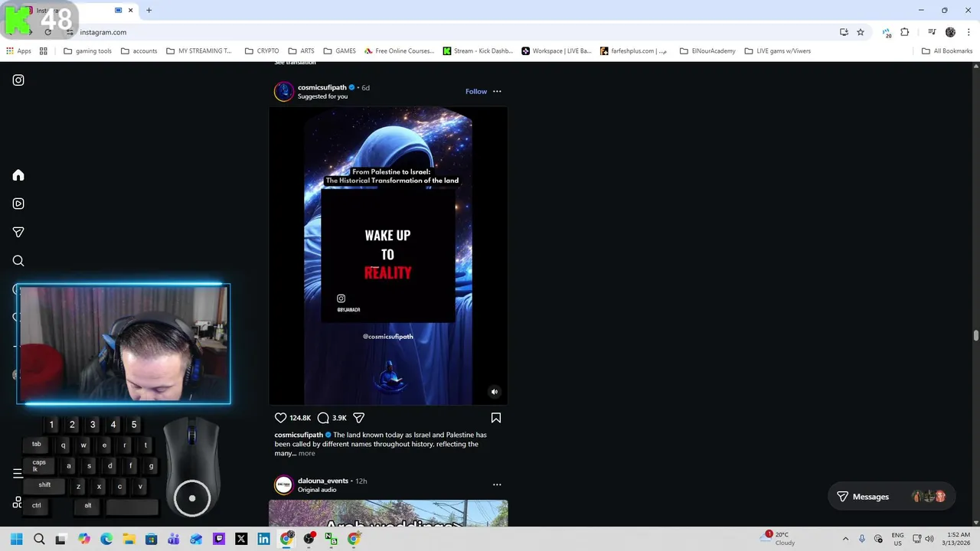Open cosmicsufipath avatar in post header
Viewport: 980px width, 551px height.
pyautogui.click(x=284, y=92)
